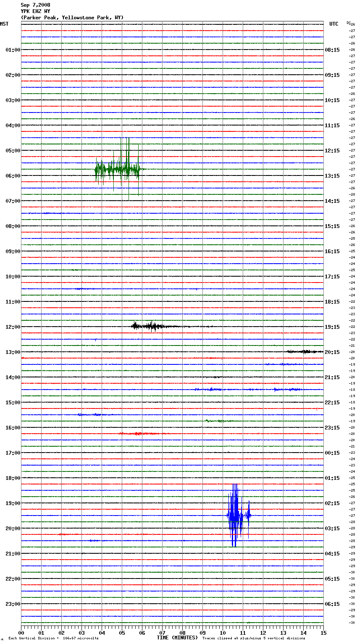Select the 02:15 UTC time label
Viewport: 357px width, 644px height.
pyautogui.click(x=332, y=503)
